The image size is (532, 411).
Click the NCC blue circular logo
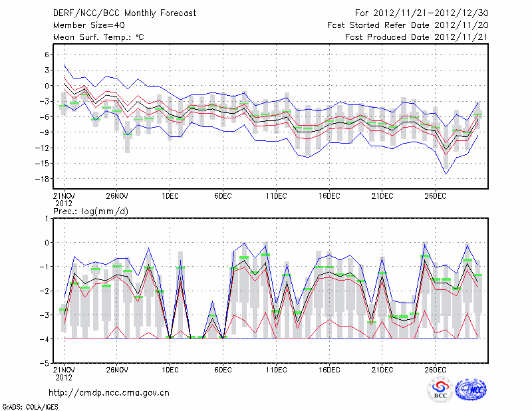tap(471, 390)
